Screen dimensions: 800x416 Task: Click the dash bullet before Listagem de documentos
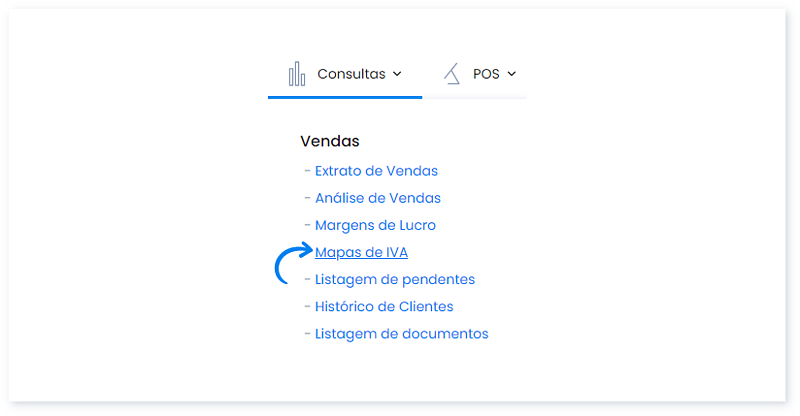[x=307, y=333]
